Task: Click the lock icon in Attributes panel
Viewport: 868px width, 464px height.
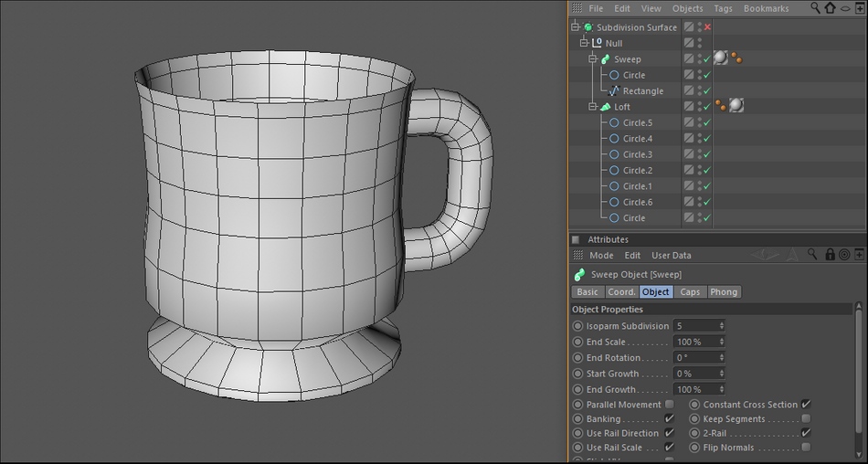Action: click(830, 255)
